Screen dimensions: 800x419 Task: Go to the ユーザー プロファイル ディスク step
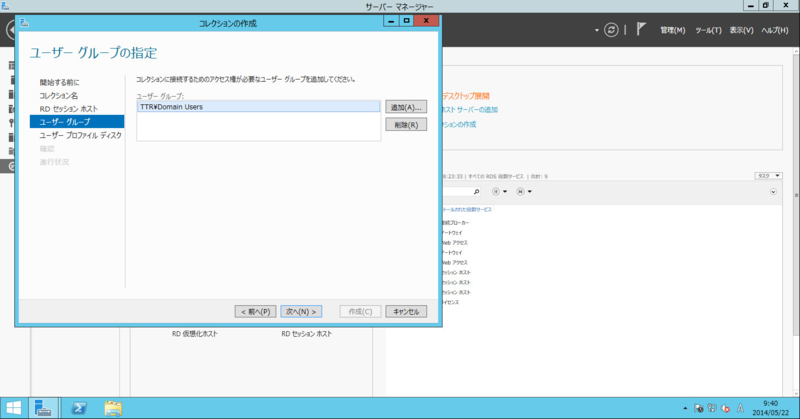81,135
